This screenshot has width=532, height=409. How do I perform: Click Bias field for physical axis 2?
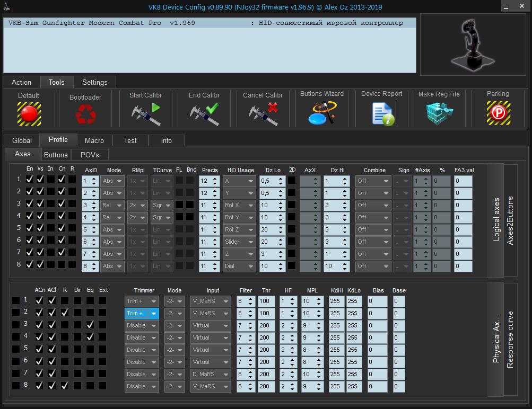click(377, 314)
